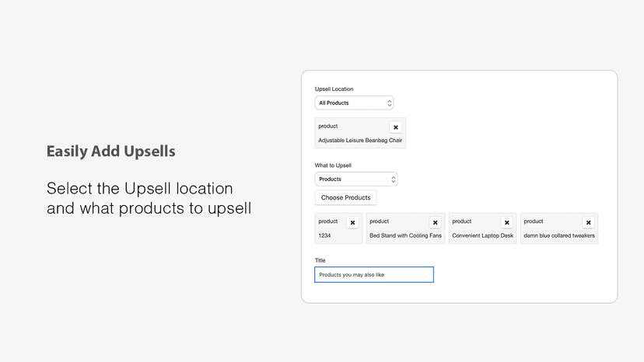
Task: Focus the Title input field
Action: click(x=374, y=274)
